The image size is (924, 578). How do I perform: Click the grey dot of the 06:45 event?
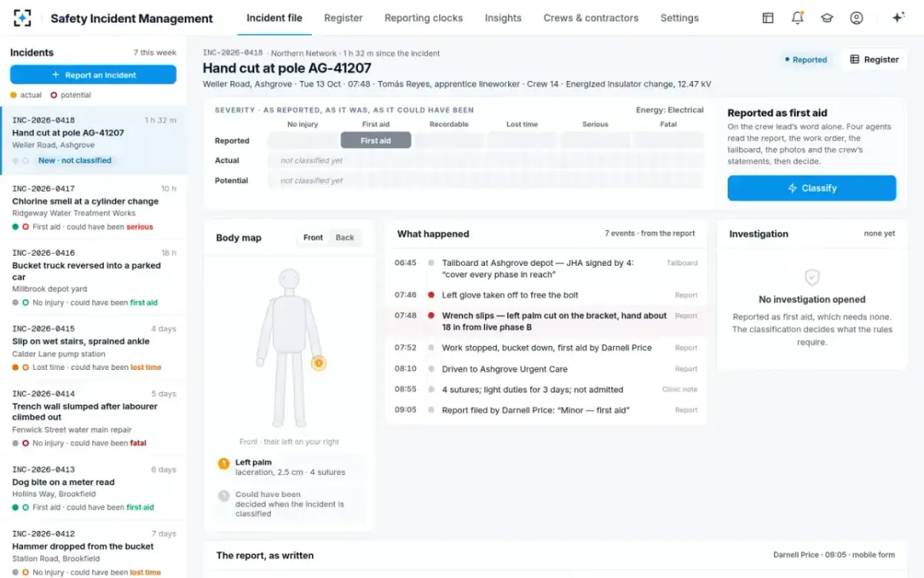[x=431, y=263]
